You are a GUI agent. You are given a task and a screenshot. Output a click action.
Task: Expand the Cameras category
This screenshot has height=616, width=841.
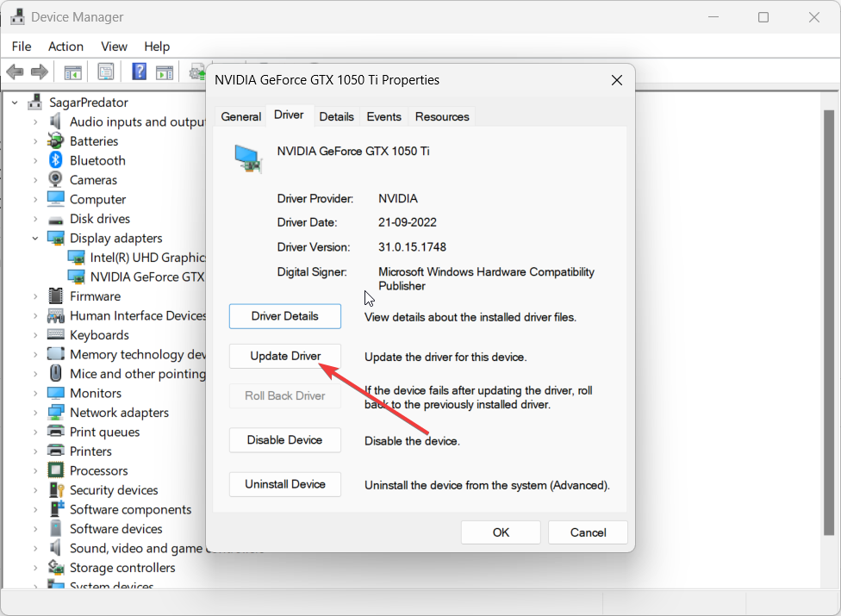point(34,180)
